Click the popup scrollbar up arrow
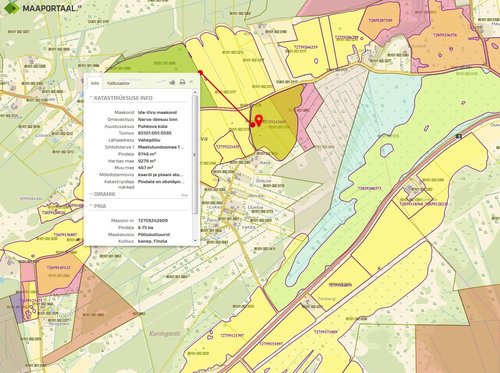The height and width of the screenshot is (373, 500). coord(195,91)
